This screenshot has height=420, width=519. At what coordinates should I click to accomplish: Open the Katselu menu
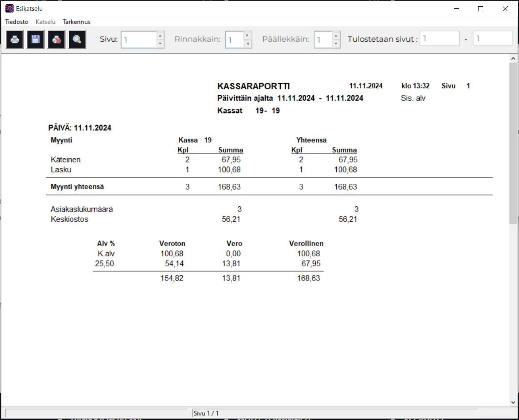(x=45, y=22)
